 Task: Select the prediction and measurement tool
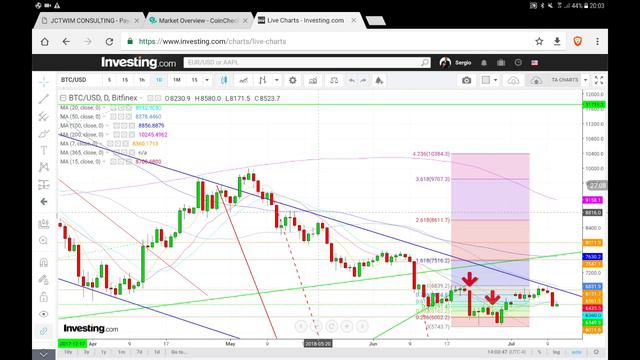(44, 184)
